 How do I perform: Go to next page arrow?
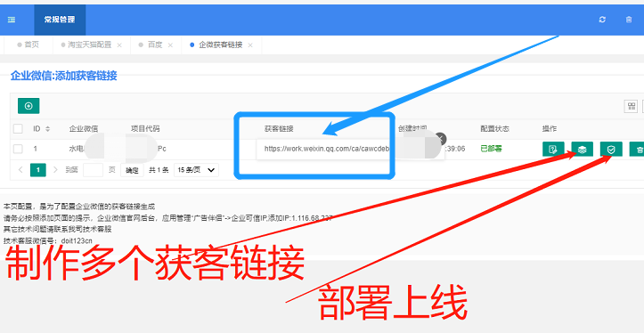[x=55, y=169]
